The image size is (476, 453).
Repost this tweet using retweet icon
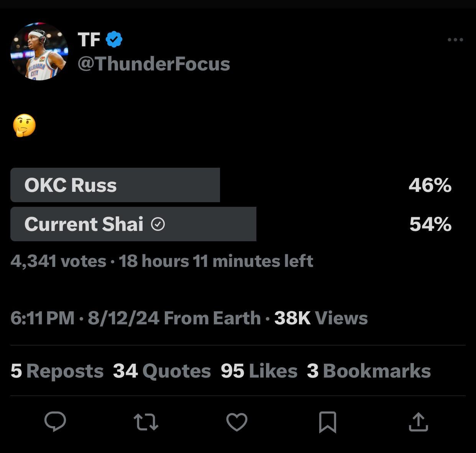coord(146,422)
